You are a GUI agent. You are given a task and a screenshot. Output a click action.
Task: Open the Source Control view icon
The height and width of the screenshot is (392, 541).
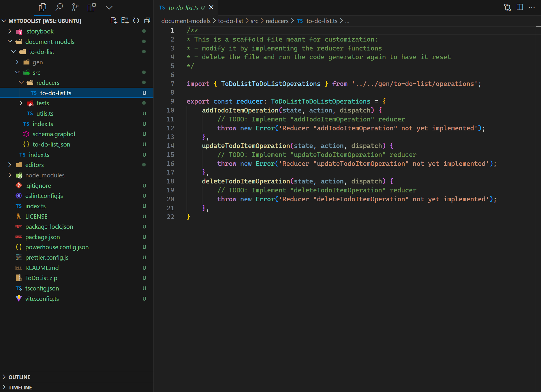(x=75, y=7)
